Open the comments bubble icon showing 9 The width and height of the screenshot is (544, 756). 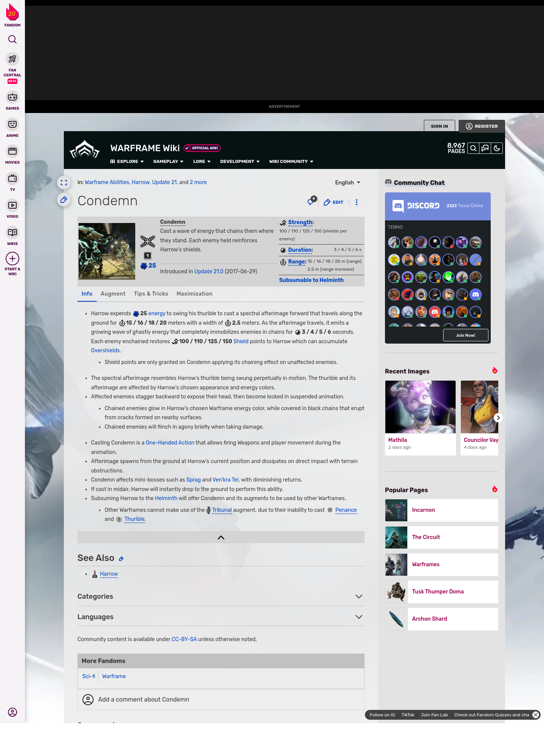click(x=312, y=201)
